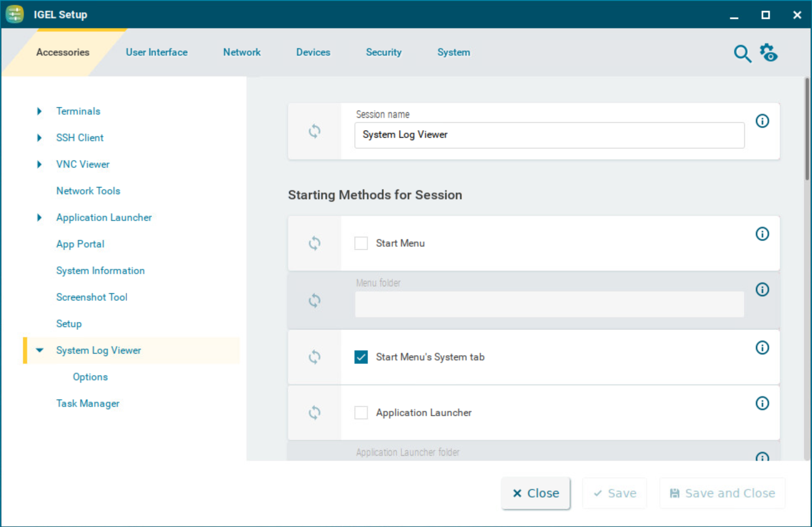This screenshot has width=812, height=527.
Task: Click the reset icon beside Application Launcher
Action: (x=314, y=412)
